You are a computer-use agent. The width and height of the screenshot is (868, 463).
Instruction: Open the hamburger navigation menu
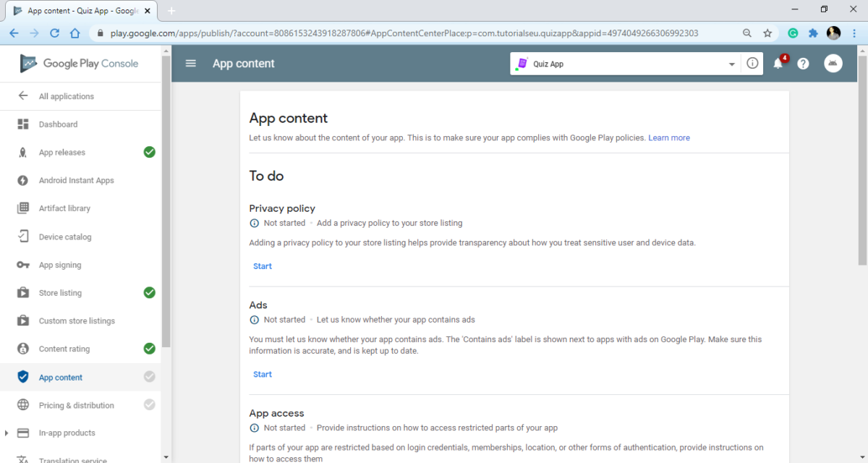[x=191, y=64]
